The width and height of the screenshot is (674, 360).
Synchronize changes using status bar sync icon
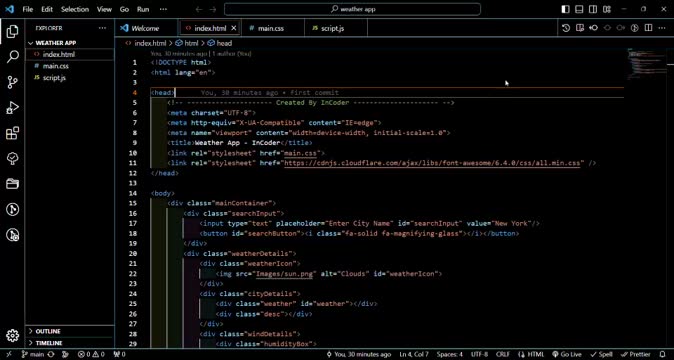51,354
